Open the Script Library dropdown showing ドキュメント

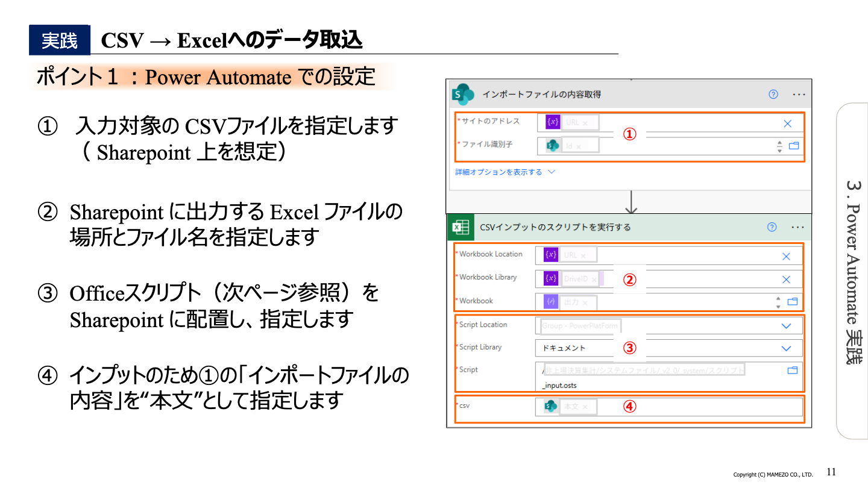787,347
